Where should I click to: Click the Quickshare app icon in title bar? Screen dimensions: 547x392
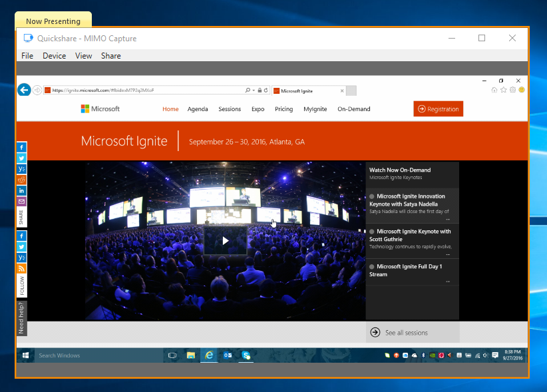[x=28, y=38]
